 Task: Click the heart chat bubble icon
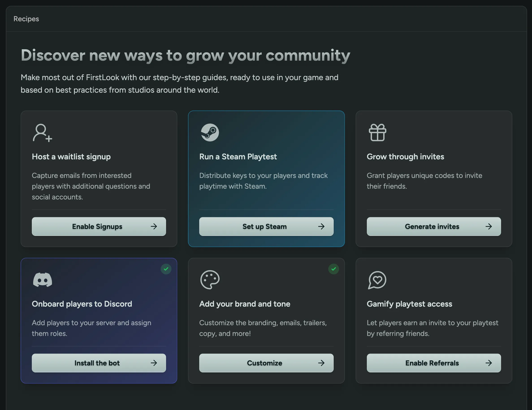point(377,280)
